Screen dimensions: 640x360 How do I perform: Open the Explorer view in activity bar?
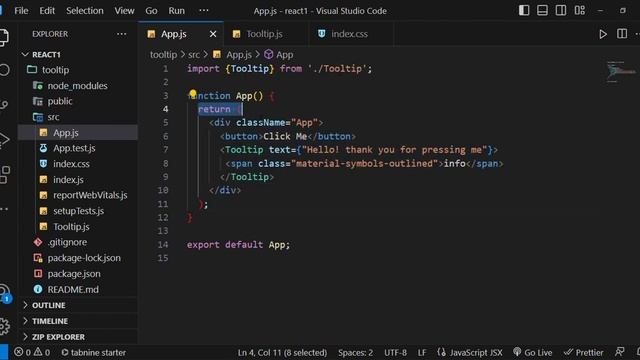(x=4, y=38)
